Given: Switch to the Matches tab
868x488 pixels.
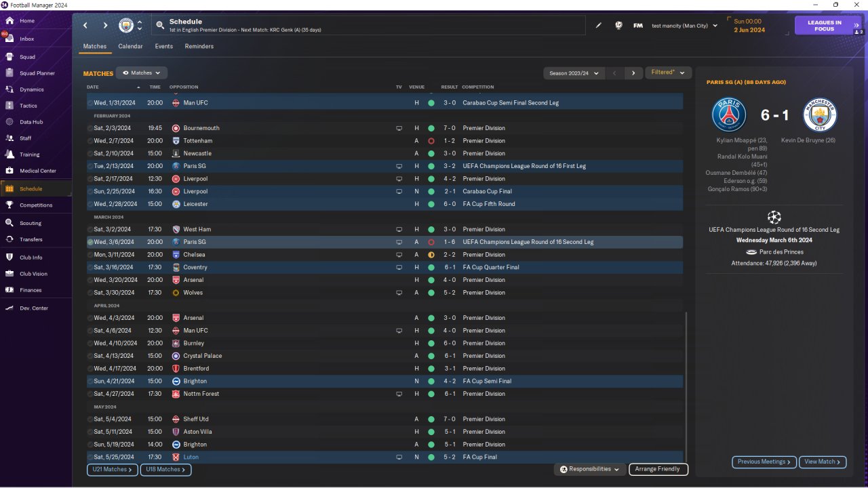Looking at the screenshot, I should 95,46.
